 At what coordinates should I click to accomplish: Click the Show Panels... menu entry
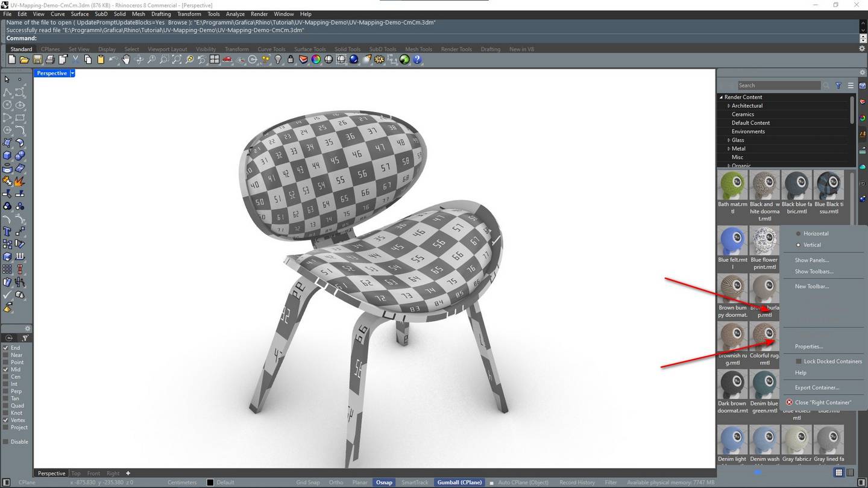coord(811,260)
